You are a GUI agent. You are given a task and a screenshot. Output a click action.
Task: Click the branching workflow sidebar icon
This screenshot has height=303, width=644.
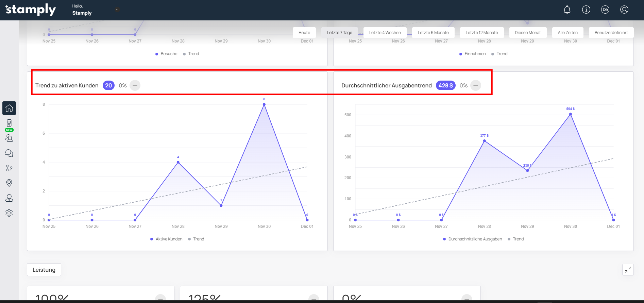click(x=9, y=168)
